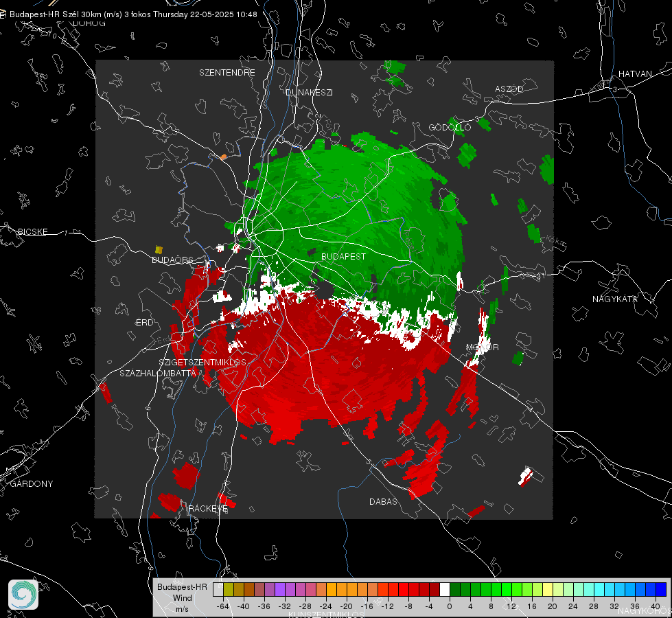The height and width of the screenshot is (618, 672).
Task: Select the olive swatch above -64
Action: [x=229, y=589]
